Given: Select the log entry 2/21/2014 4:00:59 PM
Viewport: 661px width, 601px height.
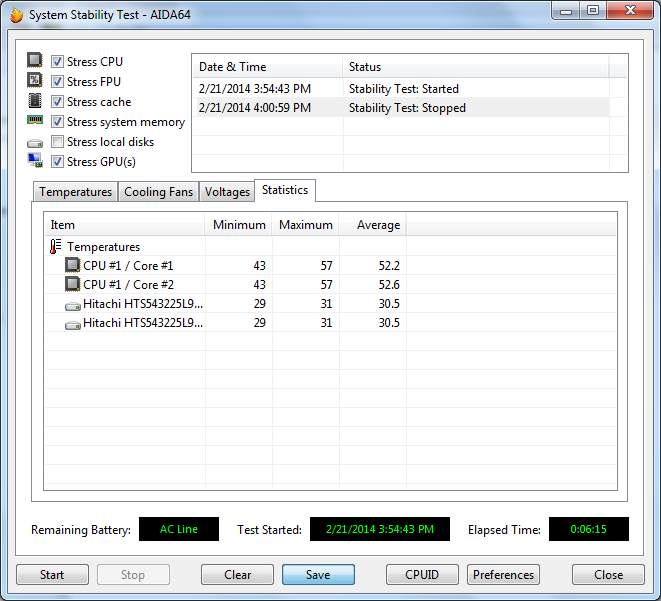Looking at the screenshot, I should coord(255,108).
